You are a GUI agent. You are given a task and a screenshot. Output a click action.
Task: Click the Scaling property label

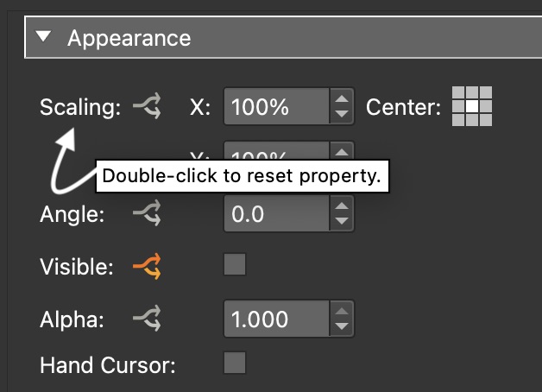click(x=79, y=108)
